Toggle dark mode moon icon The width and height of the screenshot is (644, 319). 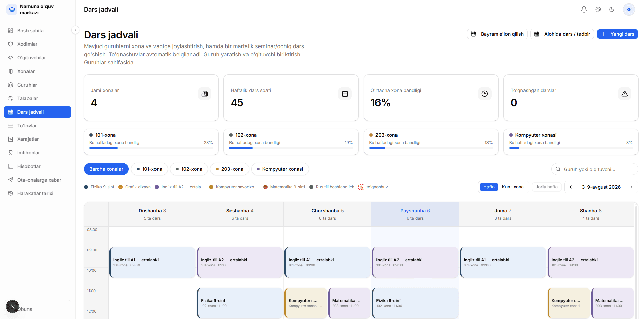point(612,10)
